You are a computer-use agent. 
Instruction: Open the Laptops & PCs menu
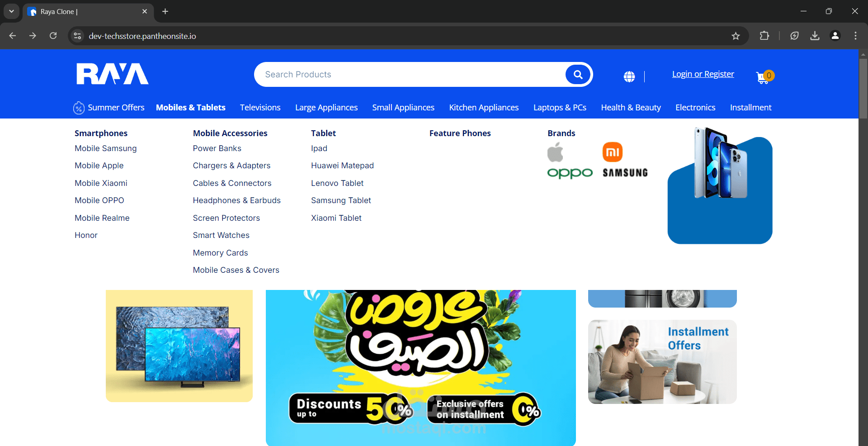[560, 108]
